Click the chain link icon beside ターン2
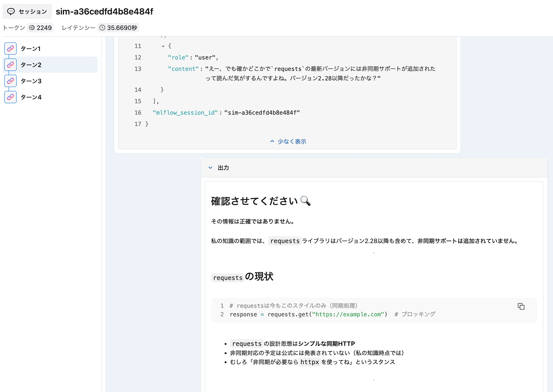The image size is (553, 392). point(10,64)
